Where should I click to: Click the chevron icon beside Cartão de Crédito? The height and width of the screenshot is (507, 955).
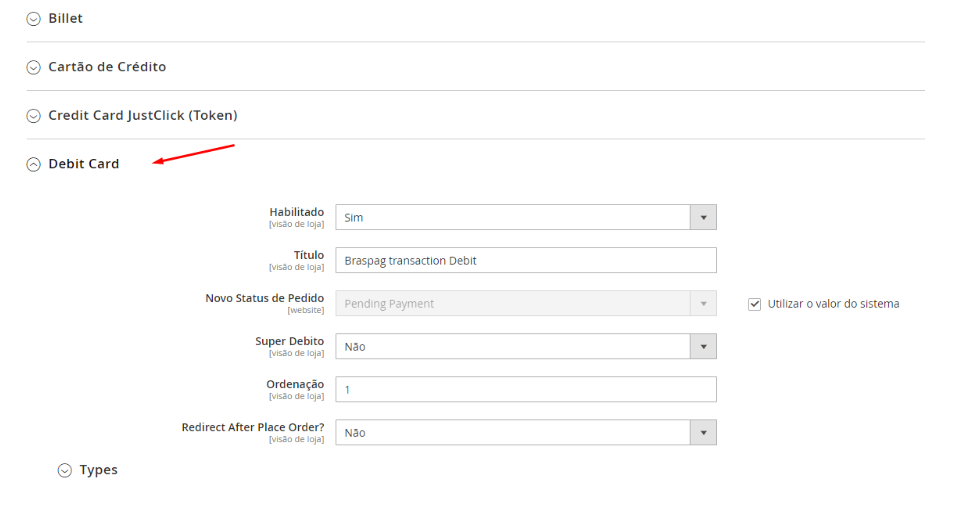click(34, 67)
